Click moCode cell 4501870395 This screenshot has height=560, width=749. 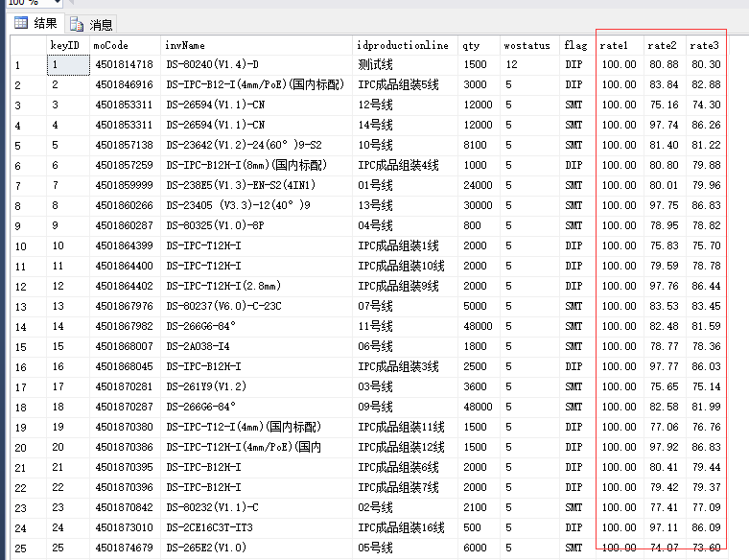pyautogui.click(x=125, y=467)
